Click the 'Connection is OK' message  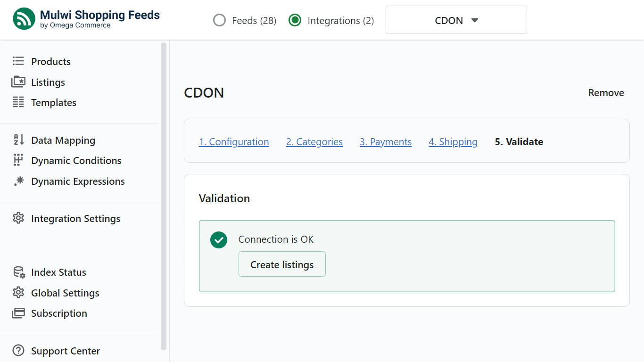pyautogui.click(x=276, y=239)
